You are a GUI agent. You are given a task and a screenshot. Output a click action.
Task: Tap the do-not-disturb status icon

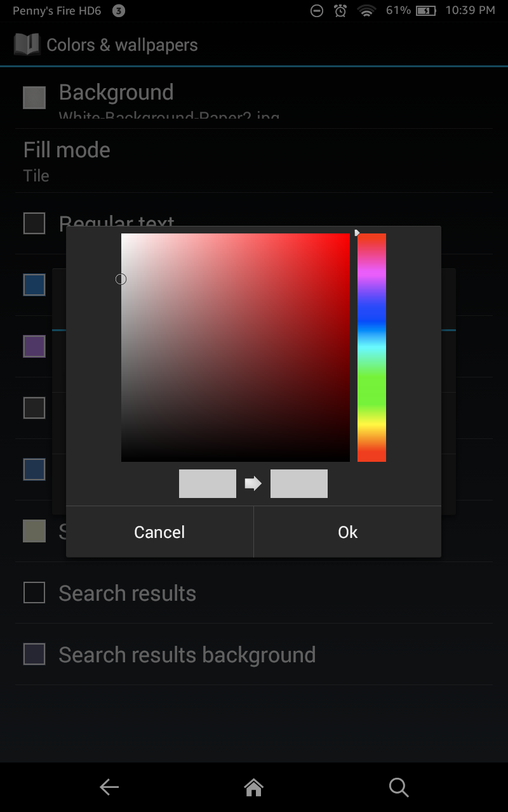(317, 11)
